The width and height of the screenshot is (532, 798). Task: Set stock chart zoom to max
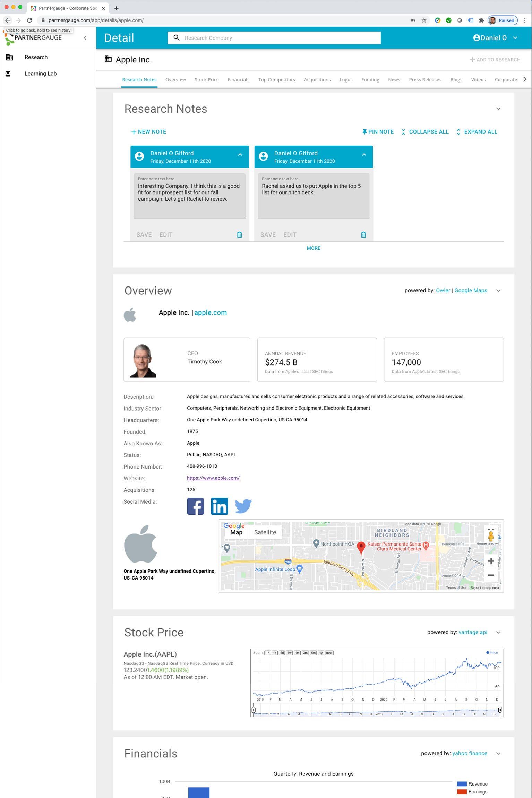click(x=329, y=653)
